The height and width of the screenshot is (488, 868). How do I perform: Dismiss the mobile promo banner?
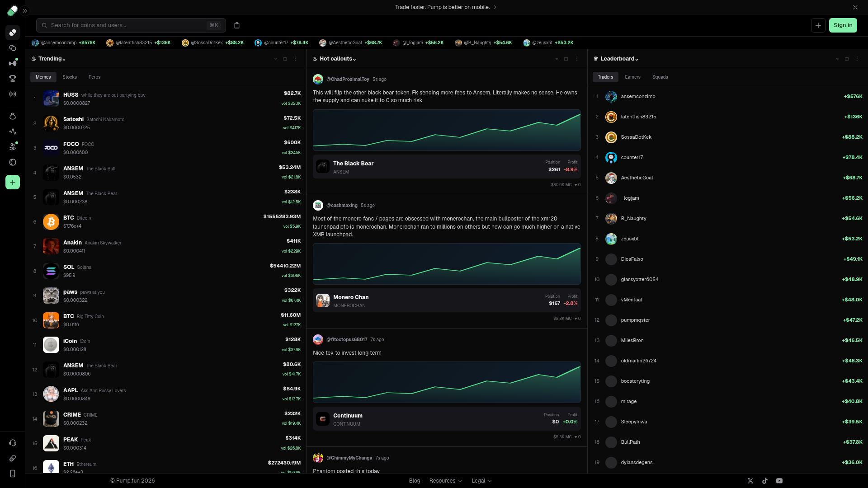(x=855, y=7)
